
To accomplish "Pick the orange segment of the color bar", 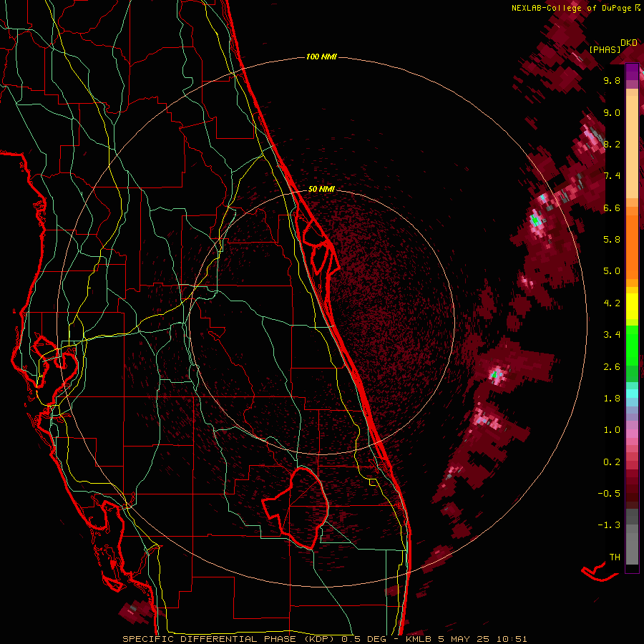I will point(632,247).
